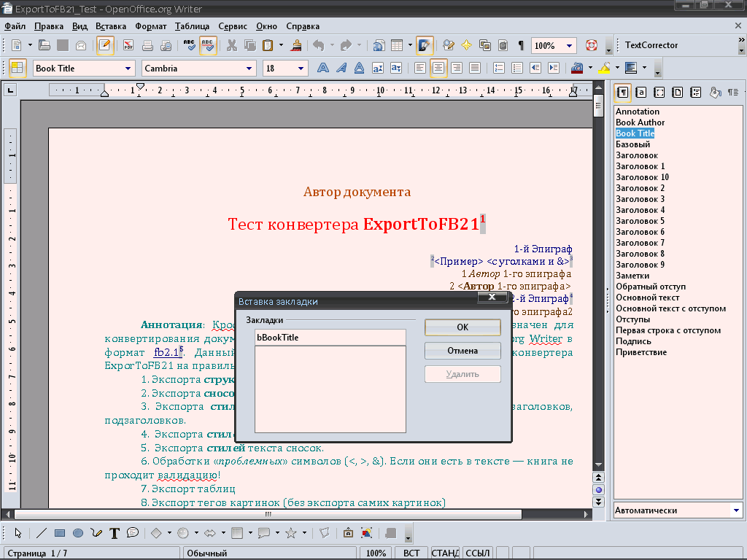The image size is (747, 560).
Task: Open the paragraph style dropdown showing Book Title
Action: point(128,69)
